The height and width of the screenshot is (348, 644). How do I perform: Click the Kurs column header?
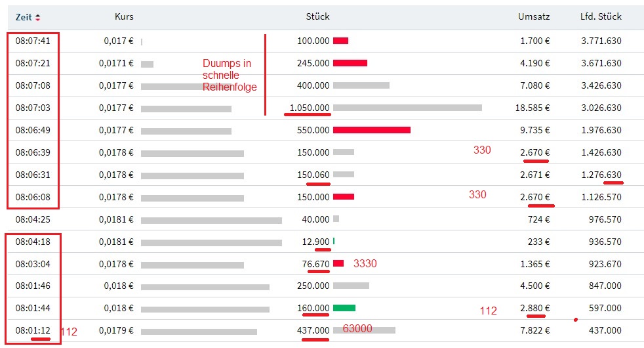(x=123, y=17)
